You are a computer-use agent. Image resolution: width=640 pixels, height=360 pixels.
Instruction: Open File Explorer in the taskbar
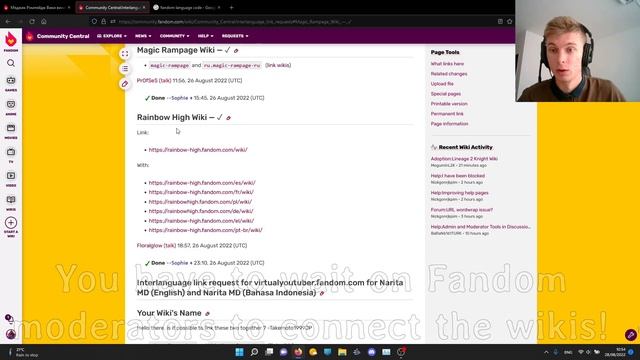[x=342, y=352]
